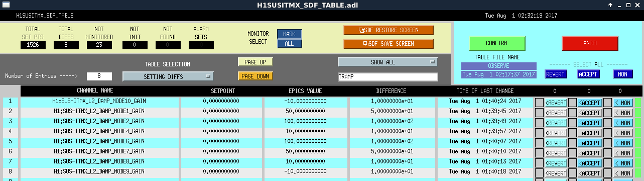Click select-all REVERT button
644x181 pixels.
(556, 74)
